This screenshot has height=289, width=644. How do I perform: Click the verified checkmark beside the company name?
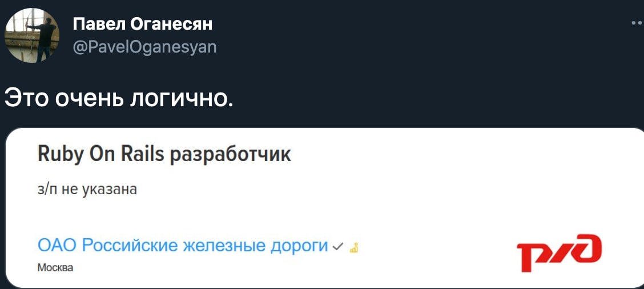point(337,247)
